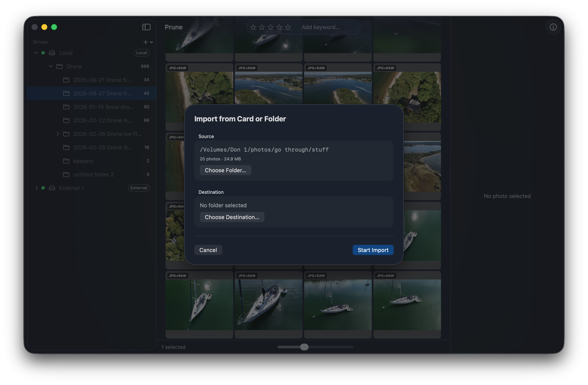This screenshot has height=385, width=588.
Task: Click the Local drive icon
Action: (52, 53)
